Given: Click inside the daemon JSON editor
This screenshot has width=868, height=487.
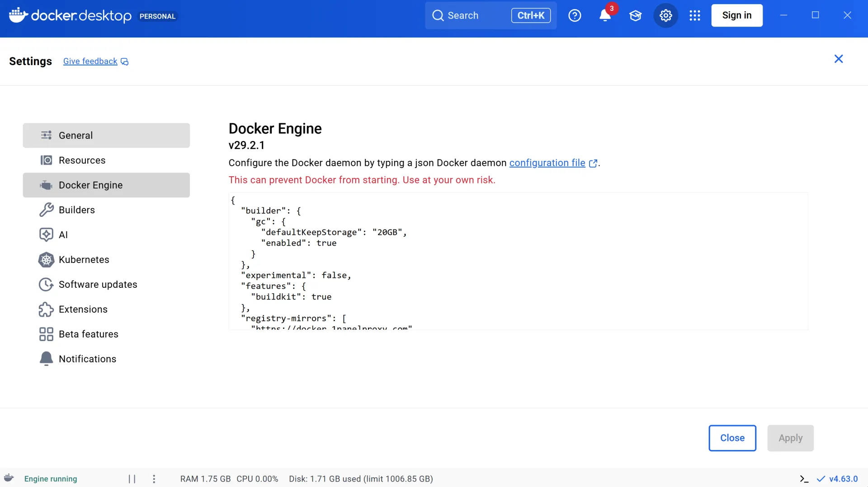Looking at the screenshot, I should coord(518,261).
